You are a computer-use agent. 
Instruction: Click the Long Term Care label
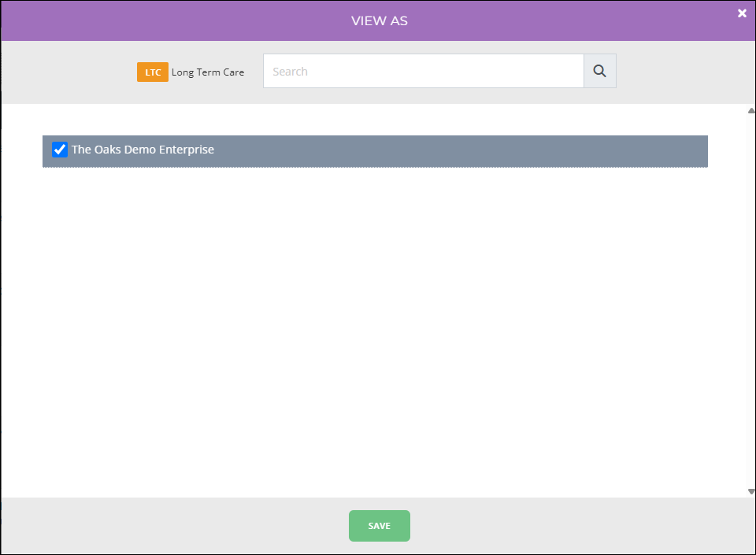pyautogui.click(x=208, y=72)
